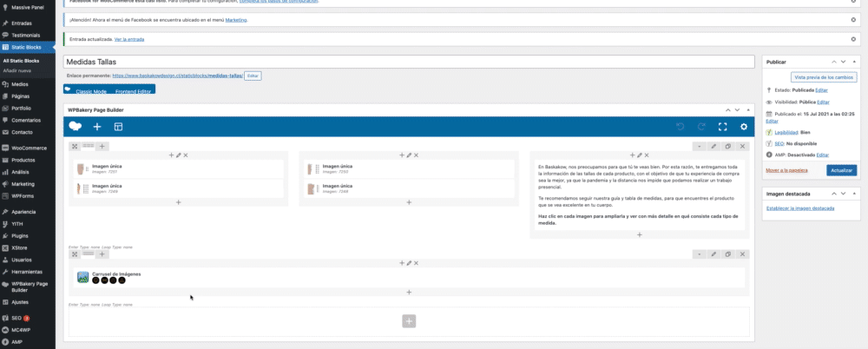Viewport: 868px width, 349px height.
Task: Delete the first row
Action: coord(742,146)
